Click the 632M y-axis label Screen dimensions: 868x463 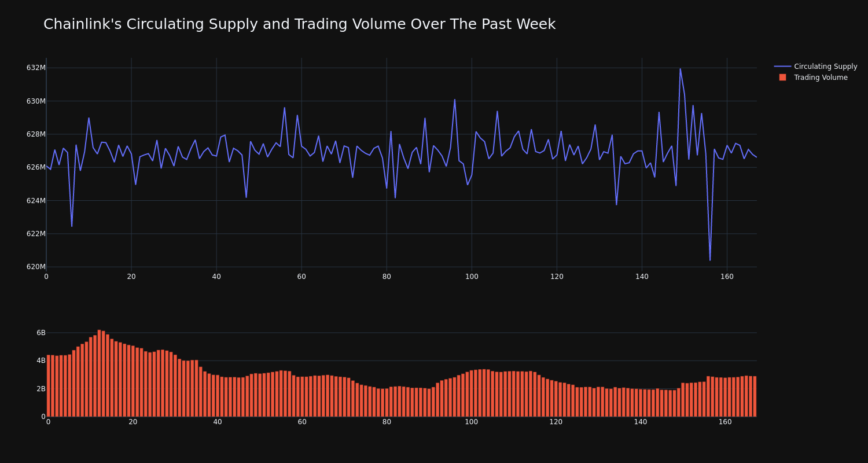point(36,68)
